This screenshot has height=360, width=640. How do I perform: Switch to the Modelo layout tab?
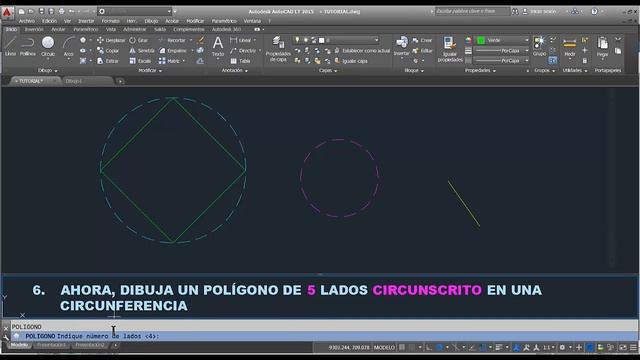[x=19, y=345]
